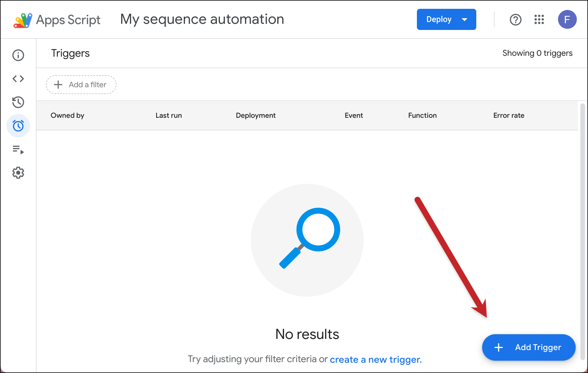This screenshot has height=373, width=588.
Task: Open the Google apps grid launcher
Action: 539,20
